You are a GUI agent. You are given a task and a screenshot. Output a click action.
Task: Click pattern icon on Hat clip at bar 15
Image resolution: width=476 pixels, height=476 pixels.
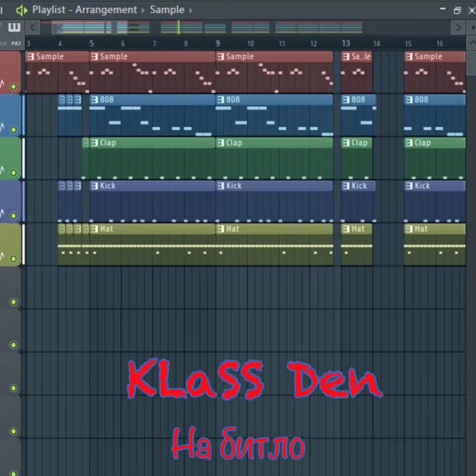click(x=409, y=229)
